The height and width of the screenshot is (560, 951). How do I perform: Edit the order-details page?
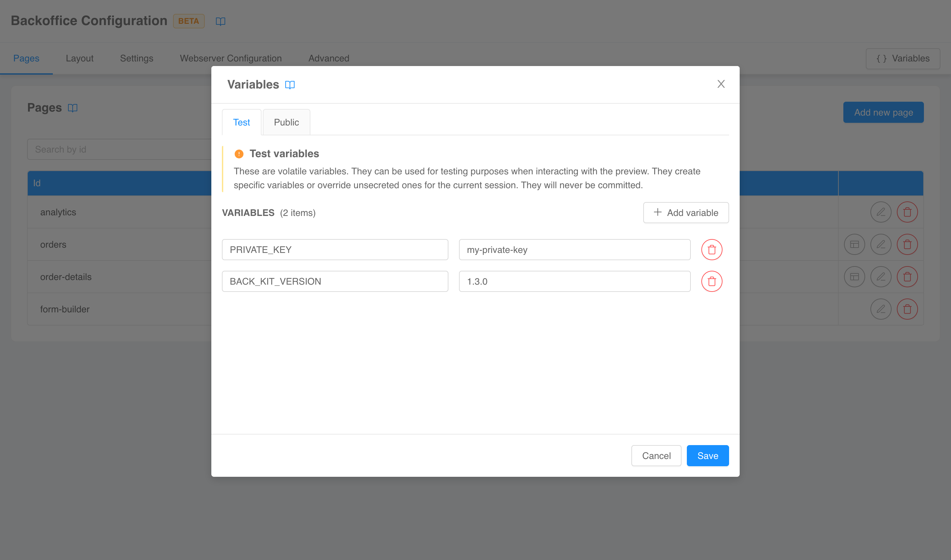coord(881,277)
